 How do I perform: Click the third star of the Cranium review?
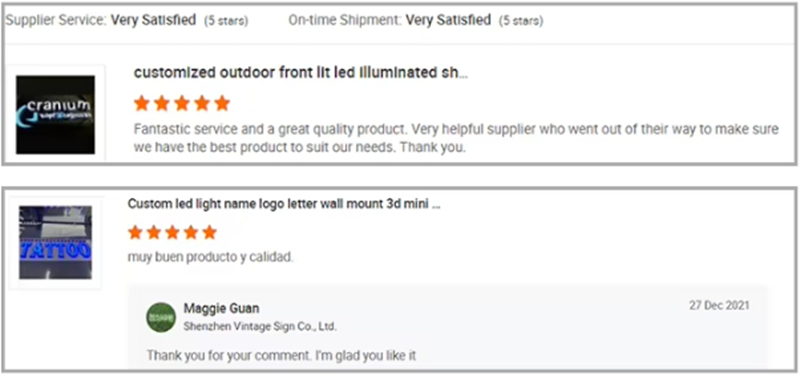click(x=182, y=104)
